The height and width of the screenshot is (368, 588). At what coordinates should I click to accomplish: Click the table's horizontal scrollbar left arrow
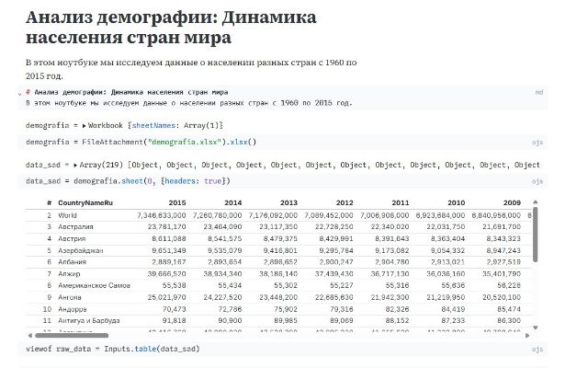click(x=30, y=335)
